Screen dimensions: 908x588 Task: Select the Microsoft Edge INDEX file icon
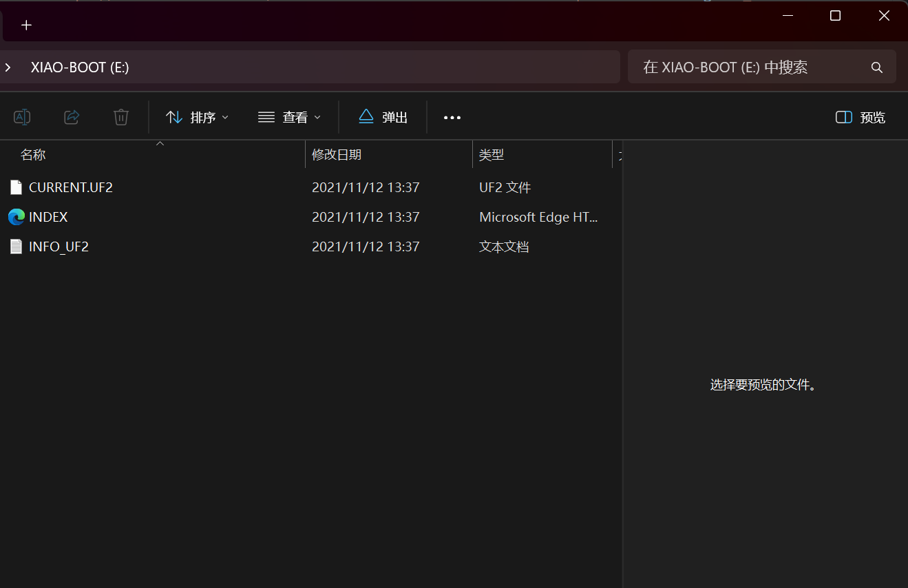point(17,217)
